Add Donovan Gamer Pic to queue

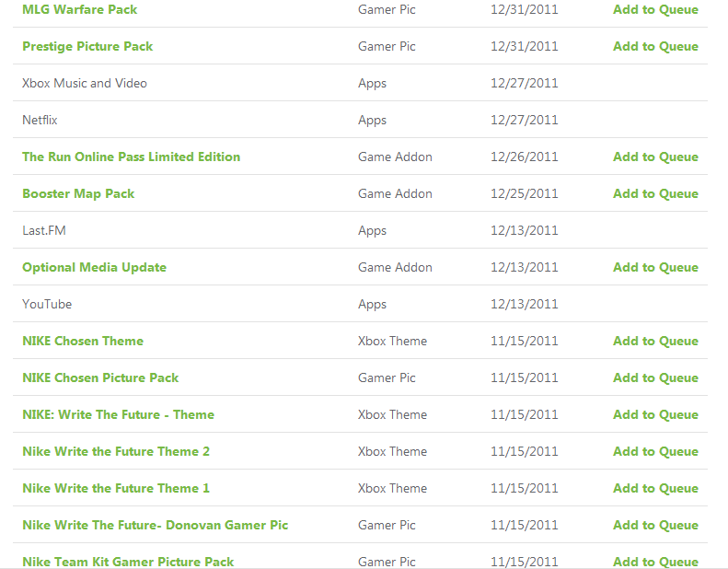tap(655, 525)
